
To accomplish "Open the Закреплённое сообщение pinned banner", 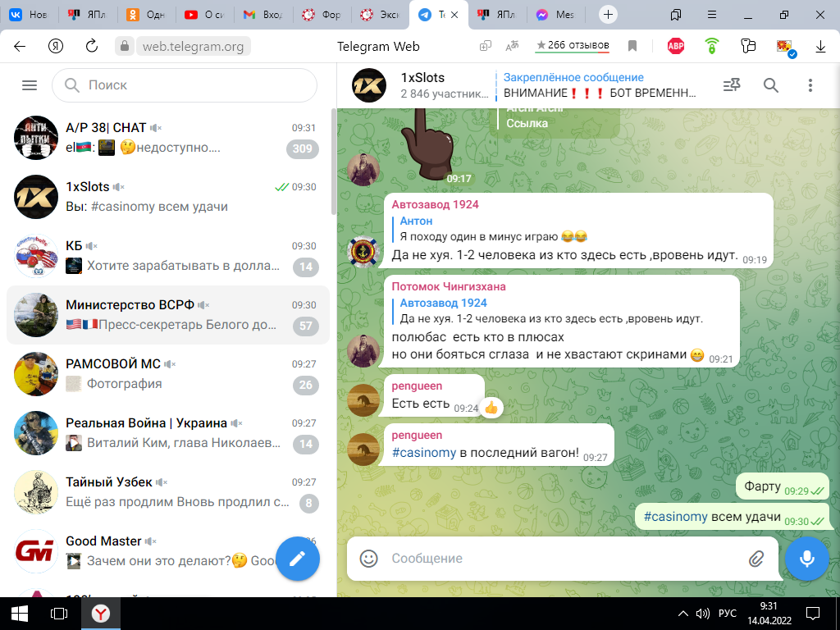I will tap(600, 85).
